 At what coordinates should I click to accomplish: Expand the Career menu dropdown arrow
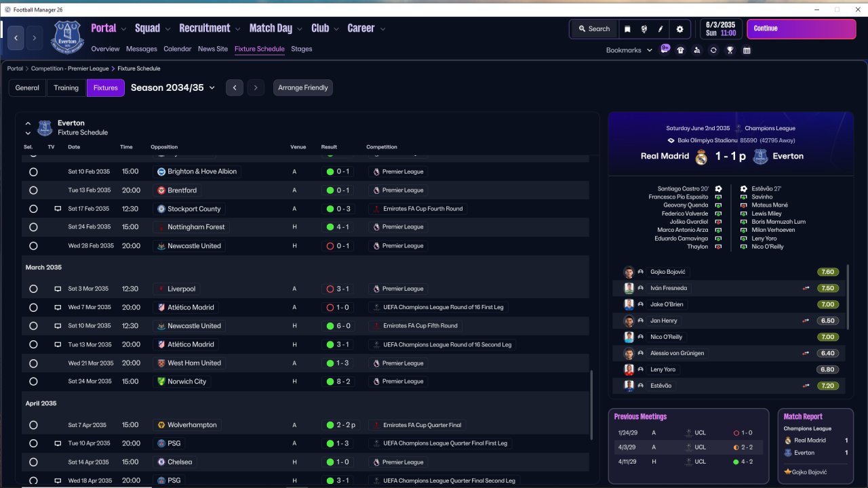(x=382, y=29)
